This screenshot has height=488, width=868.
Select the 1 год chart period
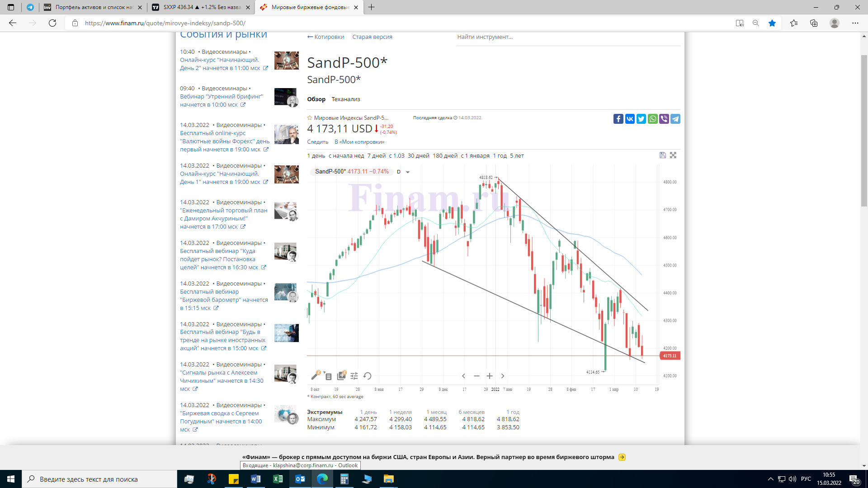click(x=500, y=156)
